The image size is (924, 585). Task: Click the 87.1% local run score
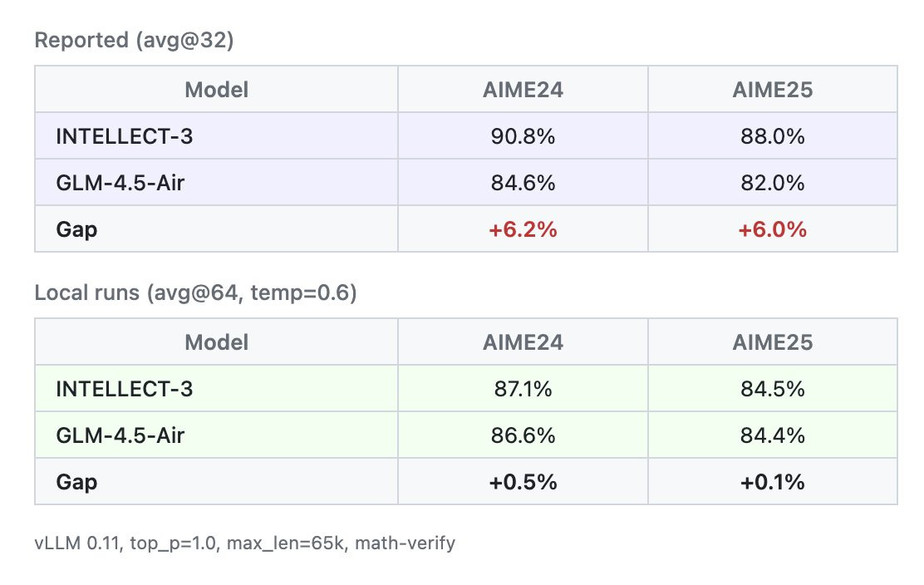pyautogui.click(x=523, y=388)
